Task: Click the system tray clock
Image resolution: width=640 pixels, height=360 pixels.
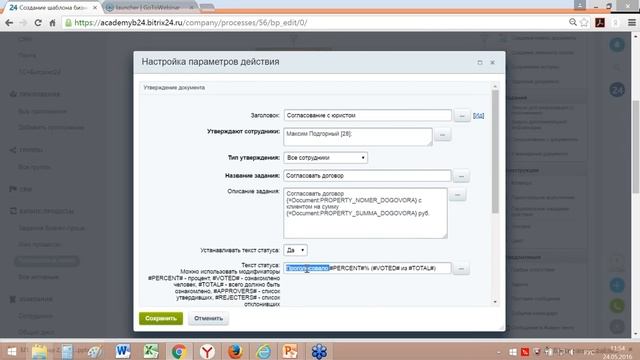Action: [618, 352]
